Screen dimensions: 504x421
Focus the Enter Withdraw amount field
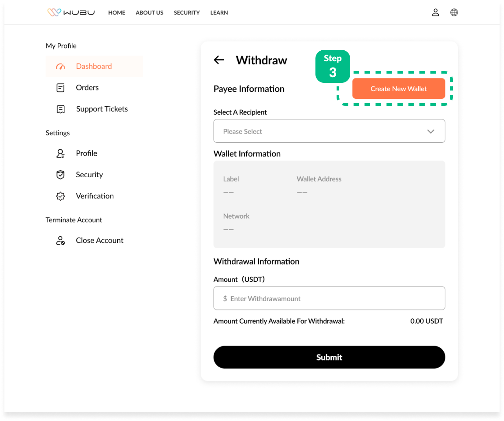[329, 298]
